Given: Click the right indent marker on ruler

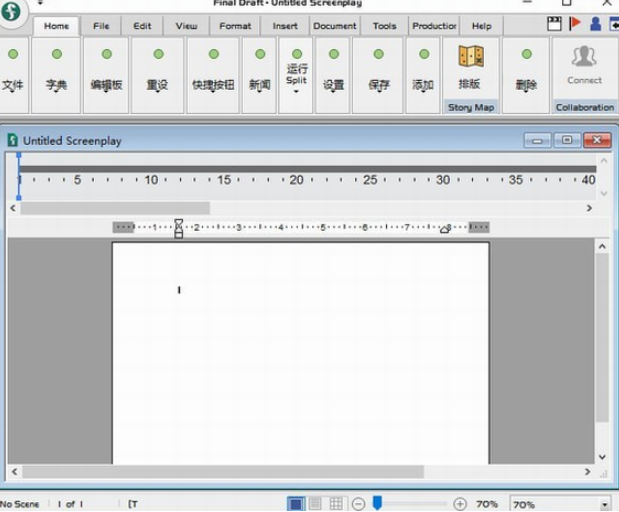Looking at the screenshot, I should click(445, 229).
